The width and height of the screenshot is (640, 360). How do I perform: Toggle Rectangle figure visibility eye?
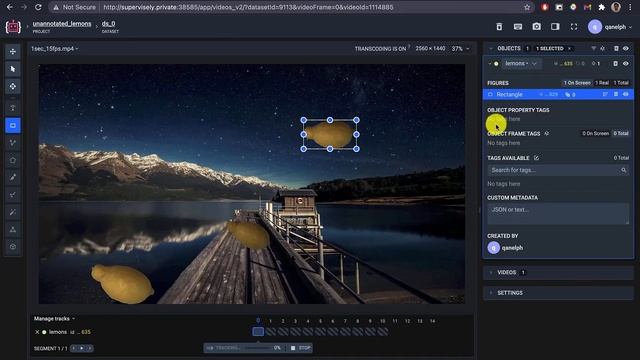(x=626, y=94)
